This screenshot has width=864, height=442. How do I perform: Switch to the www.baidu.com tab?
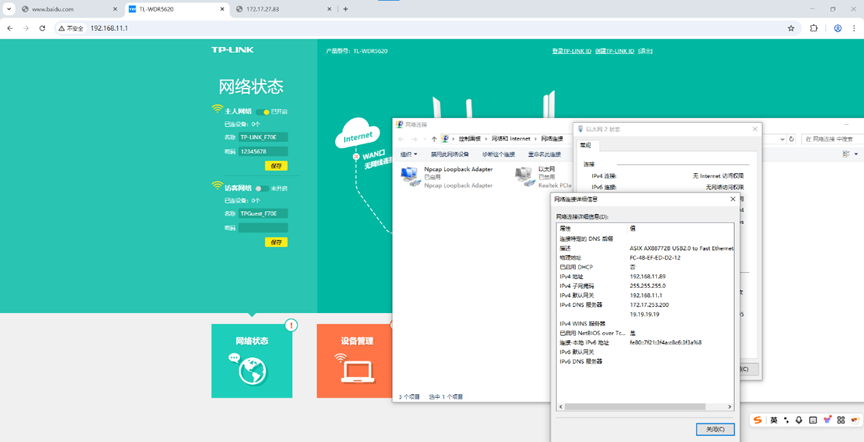[x=69, y=9]
